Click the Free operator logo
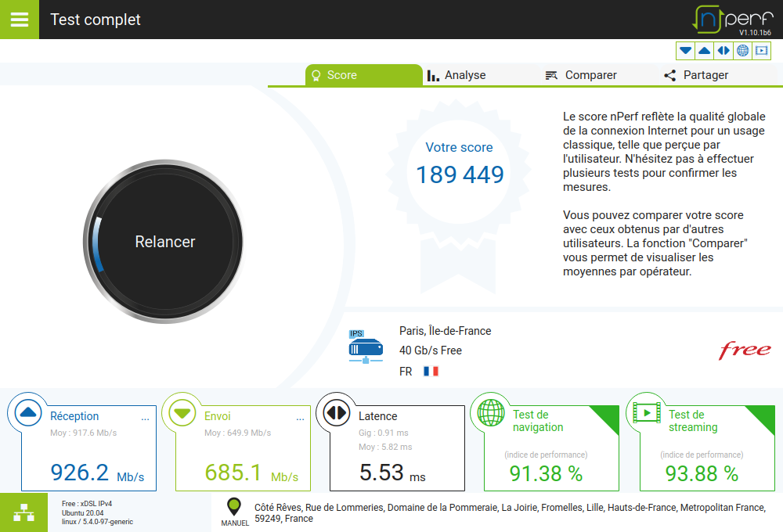 745,350
